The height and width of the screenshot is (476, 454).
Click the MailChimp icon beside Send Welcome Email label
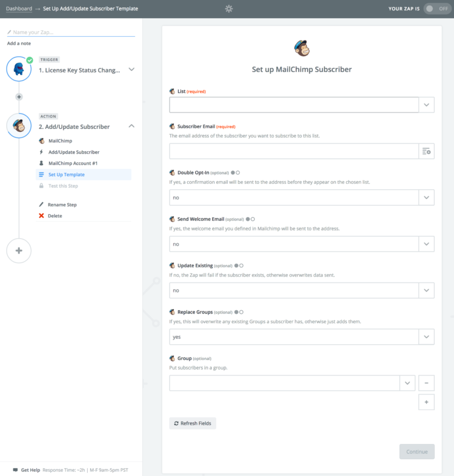pos(173,219)
